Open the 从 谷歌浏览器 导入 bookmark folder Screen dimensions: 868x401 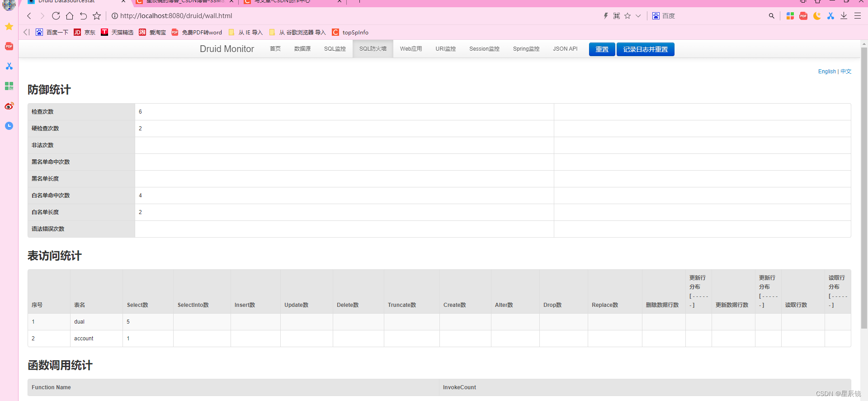(297, 32)
